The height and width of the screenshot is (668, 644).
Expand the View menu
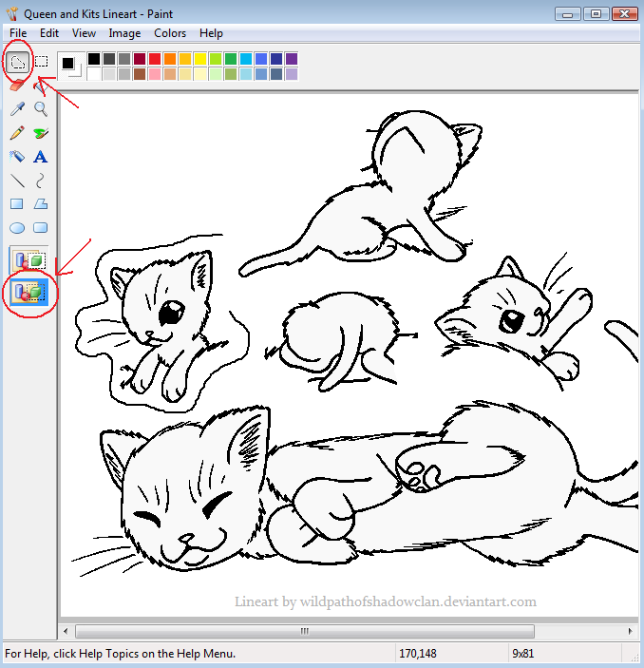[x=84, y=33]
